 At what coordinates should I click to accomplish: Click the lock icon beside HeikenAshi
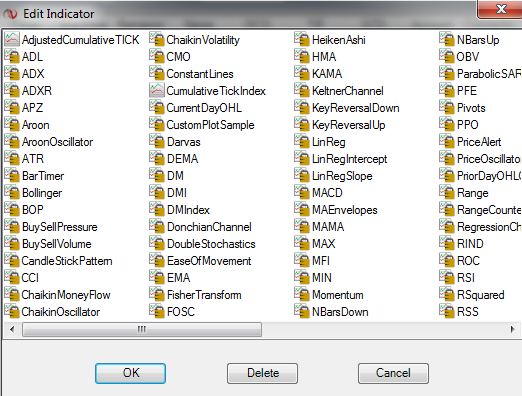coord(302,39)
